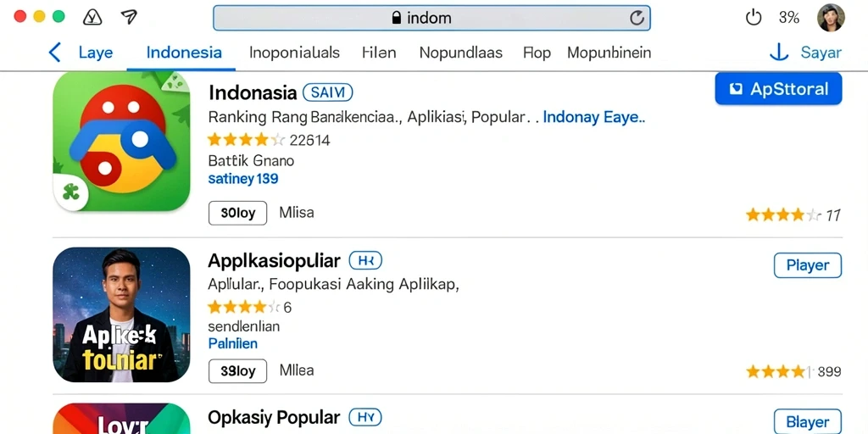This screenshot has height=434, width=868.
Task: Click the back chevron next to Laye
Action: pos(55,53)
